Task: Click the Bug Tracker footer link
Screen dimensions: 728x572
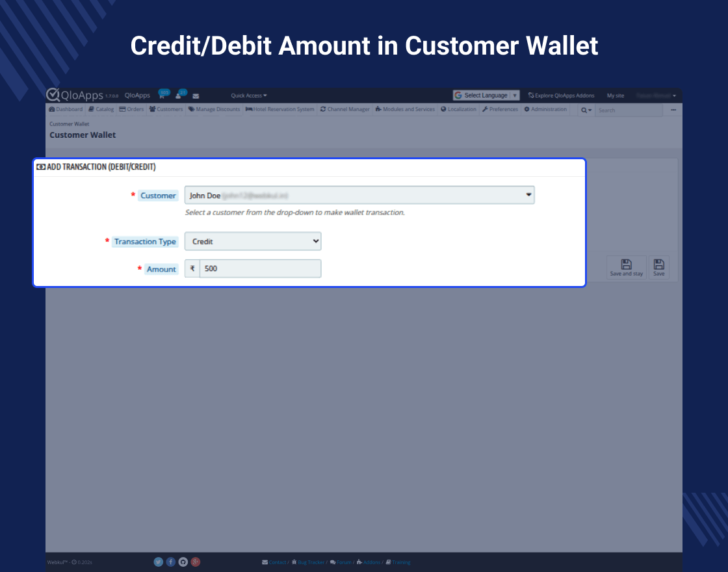Action: pos(308,562)
